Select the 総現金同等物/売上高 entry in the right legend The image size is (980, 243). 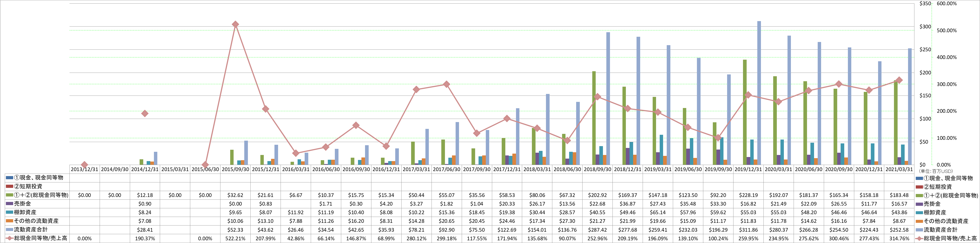[946, 238]
